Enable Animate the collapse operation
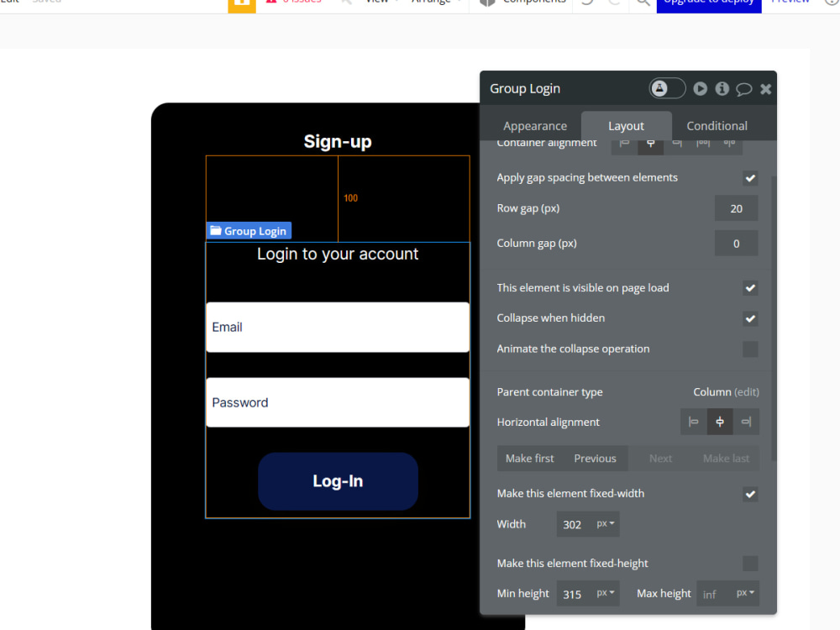The height and width of the screenshot is (630, 840). coord(750,349)
